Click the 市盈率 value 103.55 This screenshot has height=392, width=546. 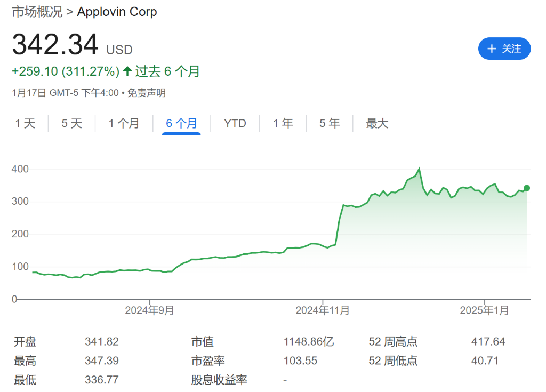(x=300, y=361)
